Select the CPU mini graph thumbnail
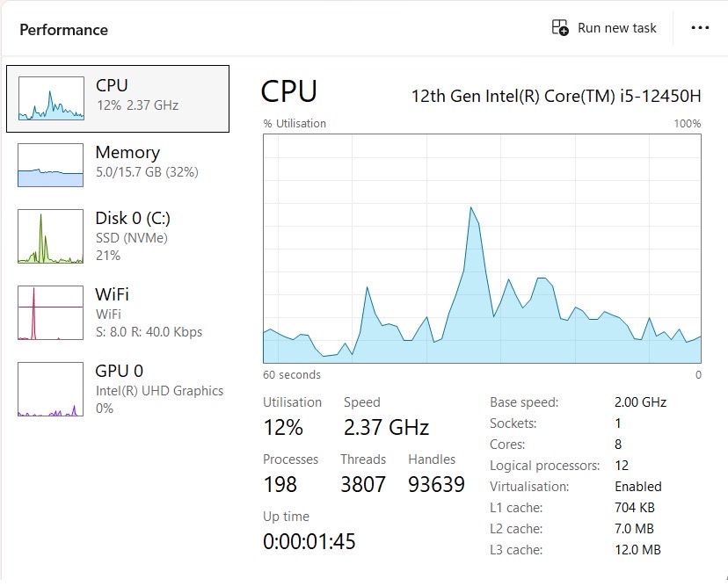 pos(50,98)
